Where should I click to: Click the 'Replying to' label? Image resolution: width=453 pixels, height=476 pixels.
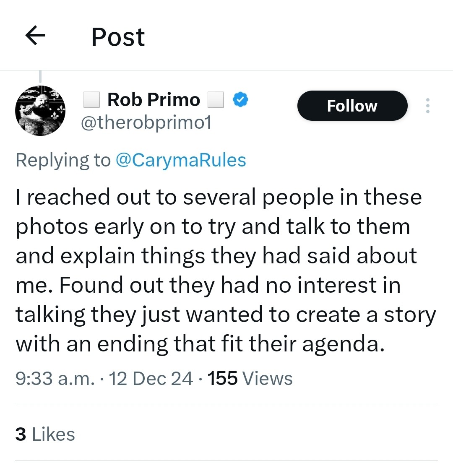click(x=63, y=160)
